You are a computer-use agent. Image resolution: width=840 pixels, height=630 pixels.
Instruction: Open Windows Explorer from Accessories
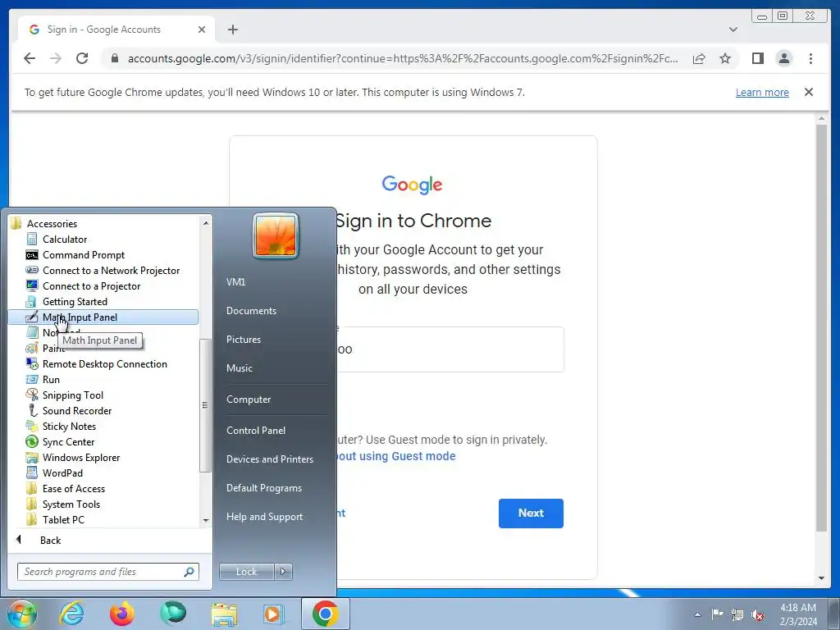81,457
